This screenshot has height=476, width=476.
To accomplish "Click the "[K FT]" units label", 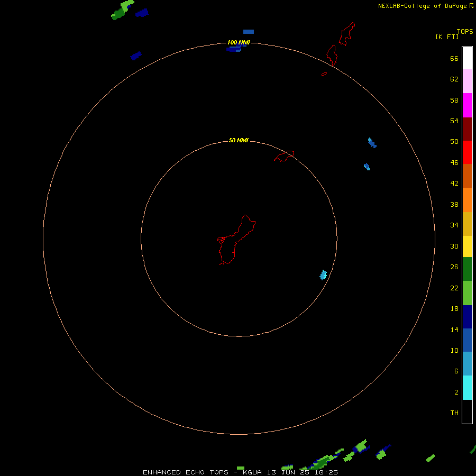I will point(447,36).
